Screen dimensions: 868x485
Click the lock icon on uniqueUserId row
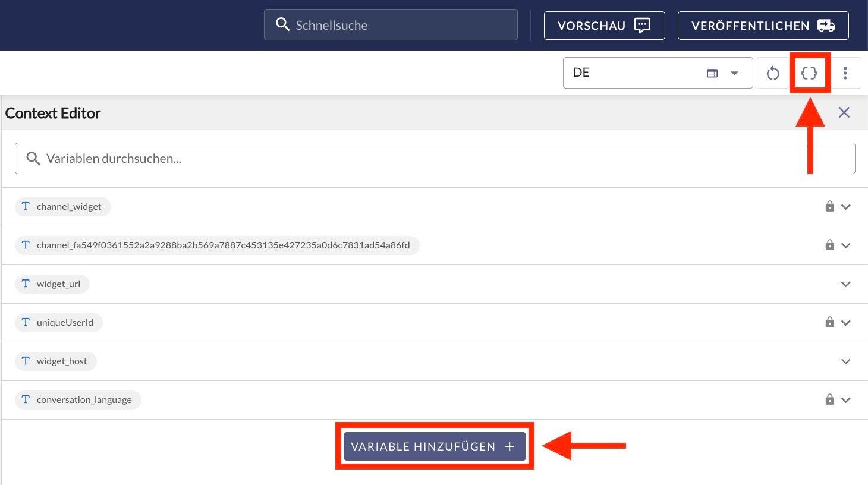click(829, 322)
